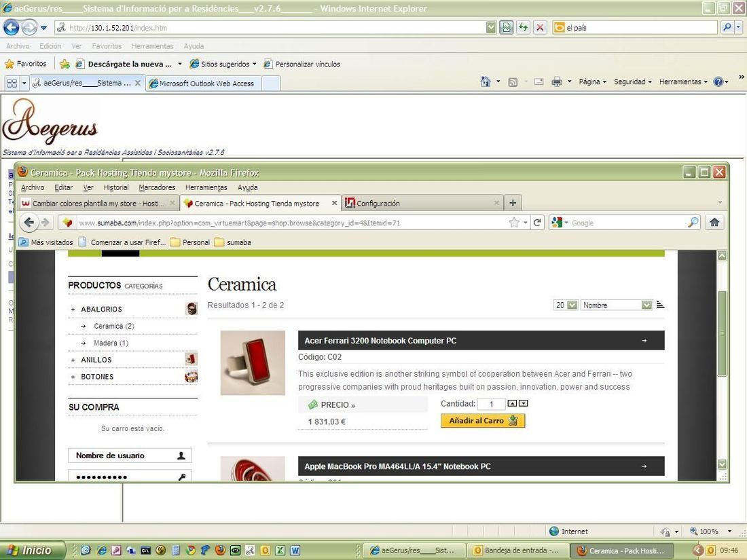Increase quantity with the up arrow stepper
The image size is (747, 560).
tap(511, 403)
